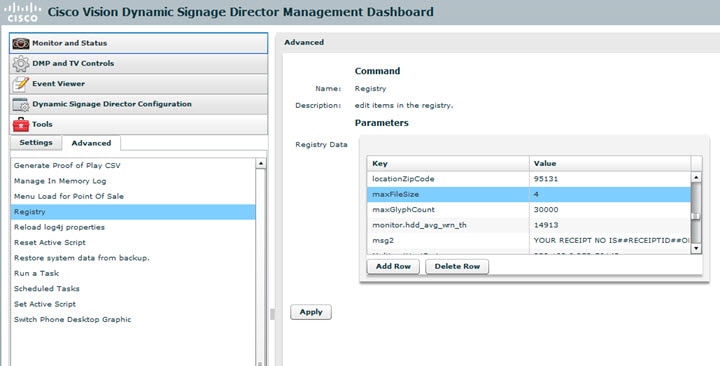Select the maxGlyphCount key cell

[448, 209]
